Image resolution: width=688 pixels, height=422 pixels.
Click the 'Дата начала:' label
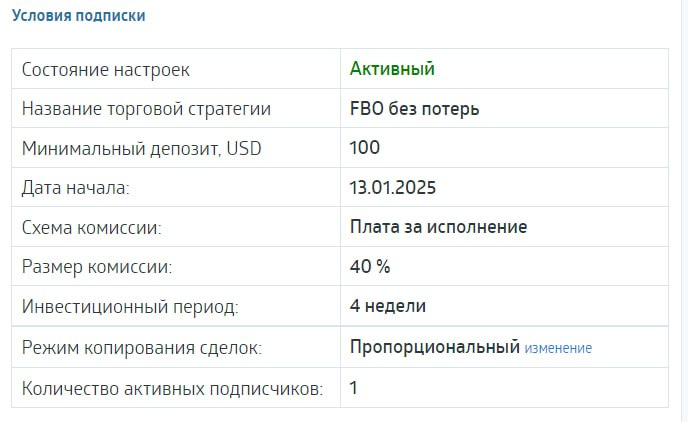(x=76, y=188)
